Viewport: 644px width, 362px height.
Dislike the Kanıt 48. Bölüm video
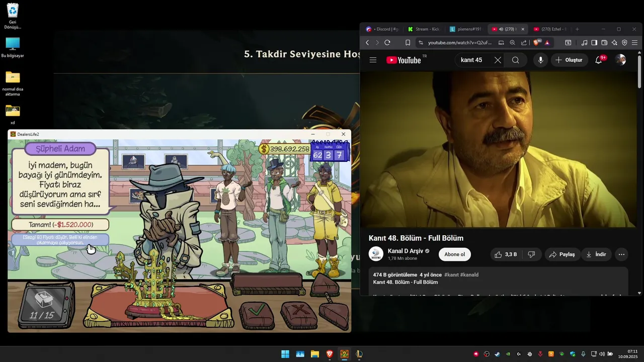(x=531, y=254)
